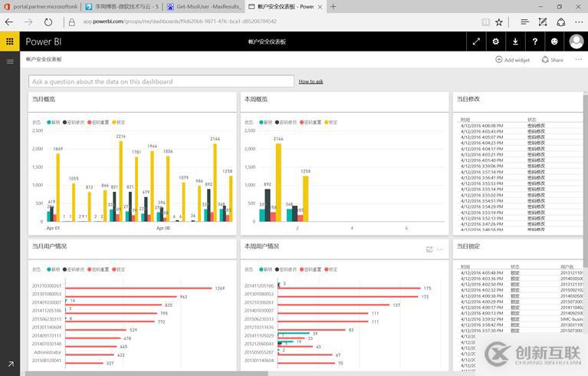The height and width of the screenshot is (376, 588).
Task: Click the horizontal scrollbar at page bottom
Action: [x=146, y=374]
